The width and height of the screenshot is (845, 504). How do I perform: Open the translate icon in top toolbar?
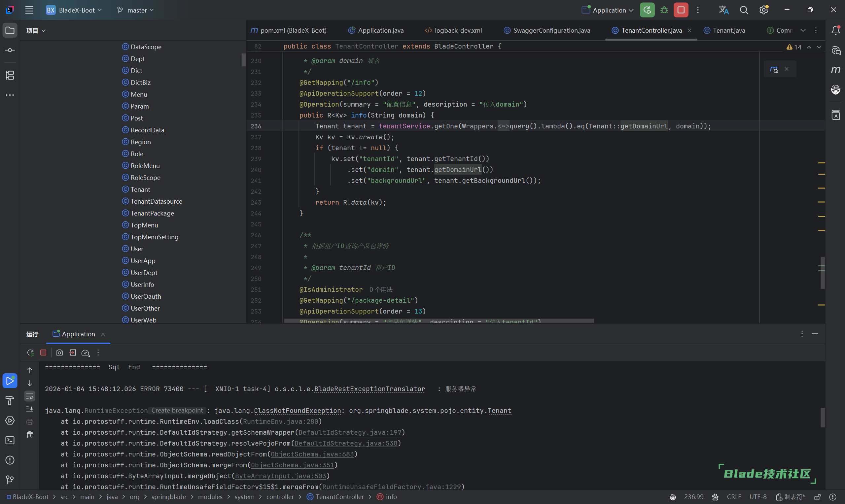click(x=724, y=10)
